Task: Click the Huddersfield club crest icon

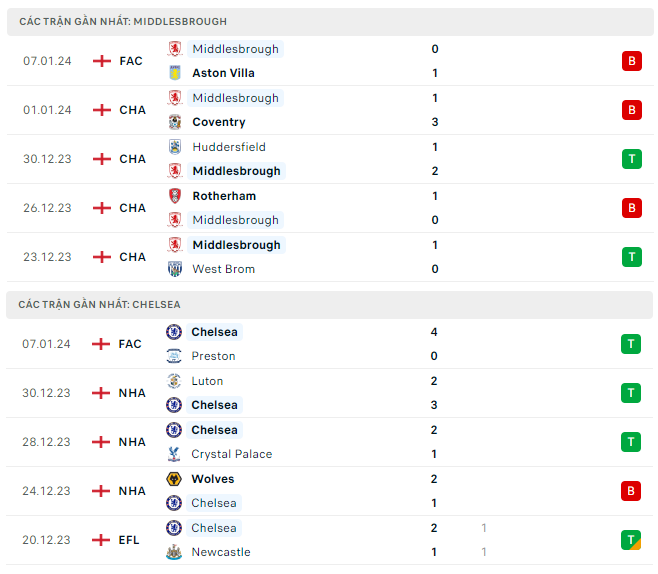Action: (175, 147)
